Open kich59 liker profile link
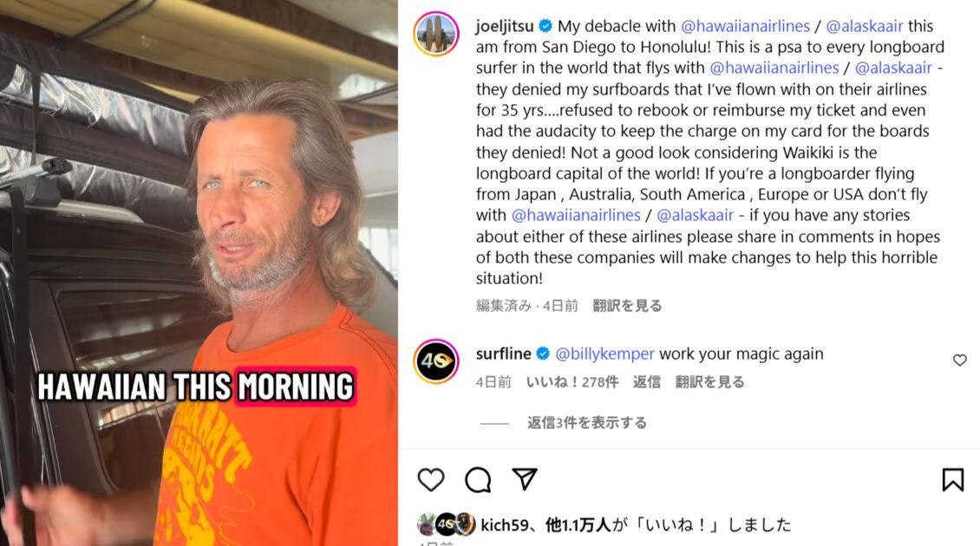The height and width of the screenshot is (546, 980). (x=505, y=524)
